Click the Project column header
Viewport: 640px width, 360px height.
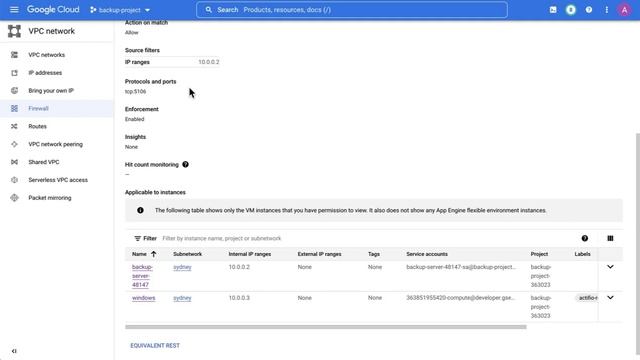click(539, 254)
